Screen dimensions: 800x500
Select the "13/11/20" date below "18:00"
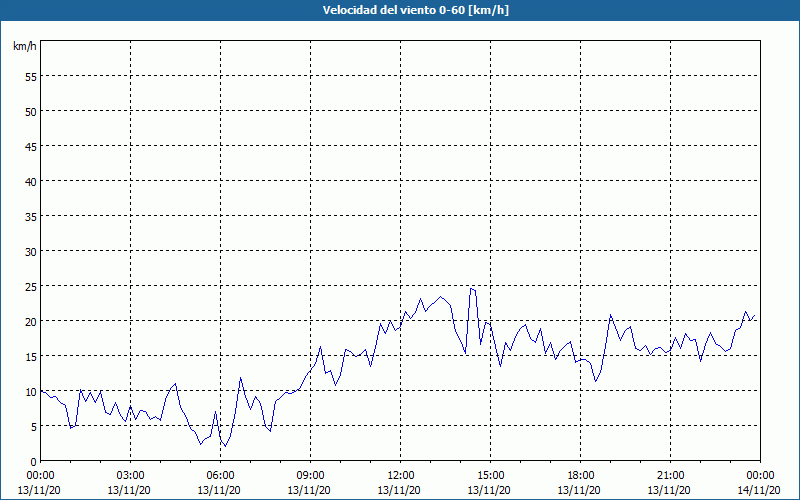pyautogui.click(x=579, y=490)
